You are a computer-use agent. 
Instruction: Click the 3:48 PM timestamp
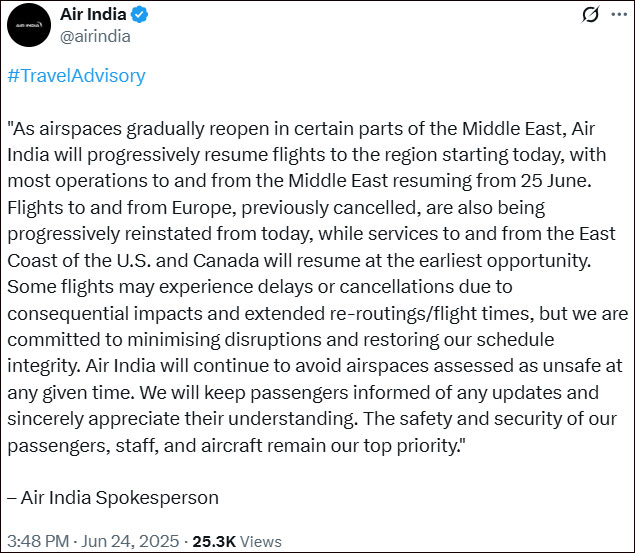point(36,541)
